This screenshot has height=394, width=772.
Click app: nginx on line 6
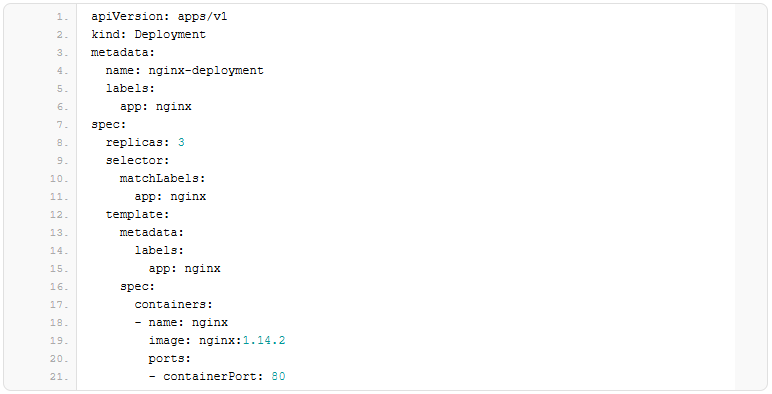[156, 107]
